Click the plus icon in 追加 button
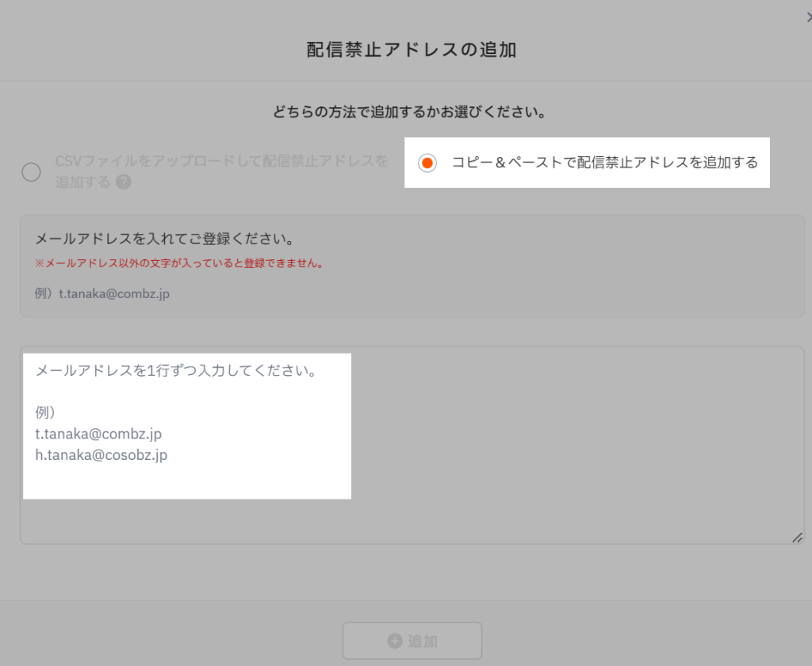 click(394, 641)
